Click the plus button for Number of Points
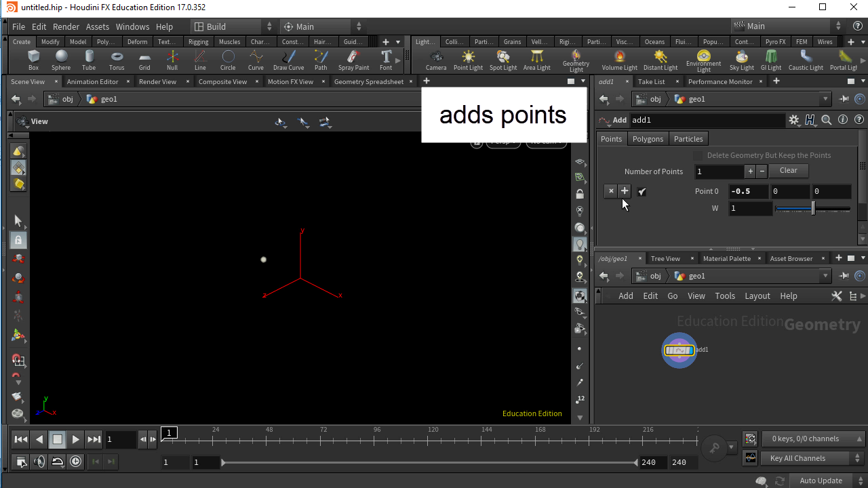868x488 pixels. pos(750,171)
